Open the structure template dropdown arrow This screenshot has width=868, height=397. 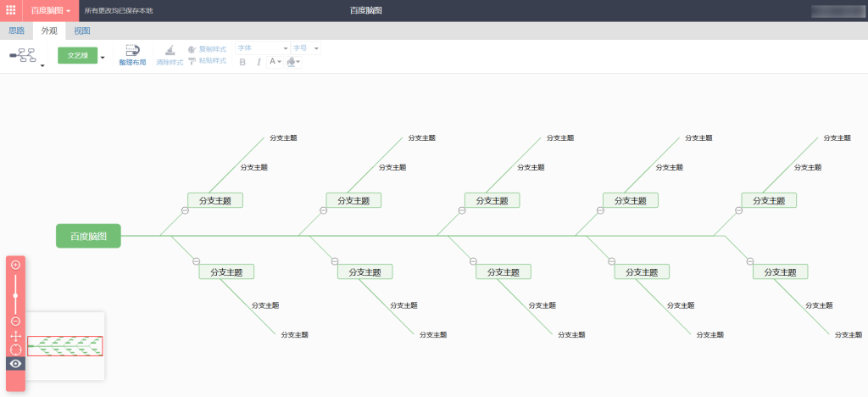(x=42, y=66)
